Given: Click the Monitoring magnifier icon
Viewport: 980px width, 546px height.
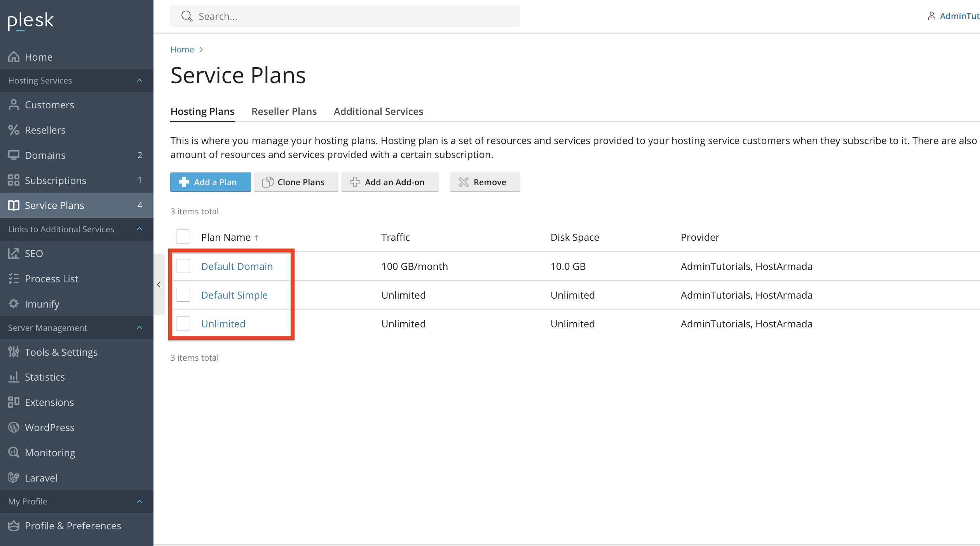Looking at the screenshot, I should [14, 452].
